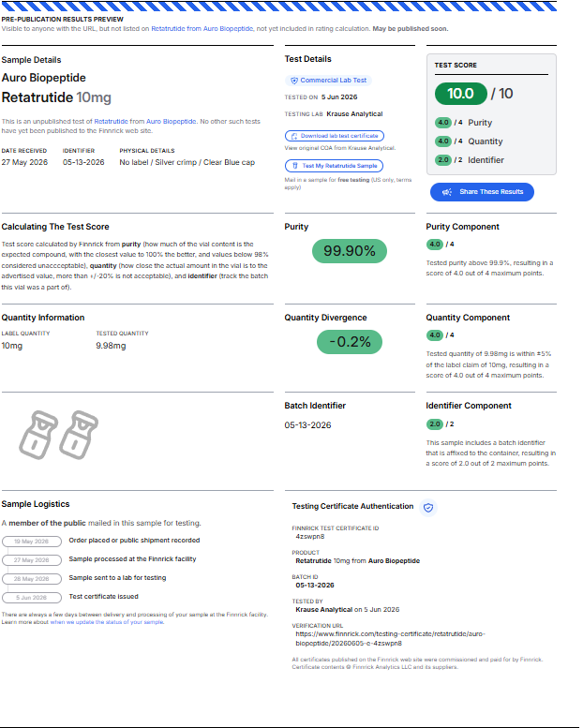The width and height of the screenshot is (583, 728).
Task: Click the first gray vial placeholder icon
Action: [38, 435]
